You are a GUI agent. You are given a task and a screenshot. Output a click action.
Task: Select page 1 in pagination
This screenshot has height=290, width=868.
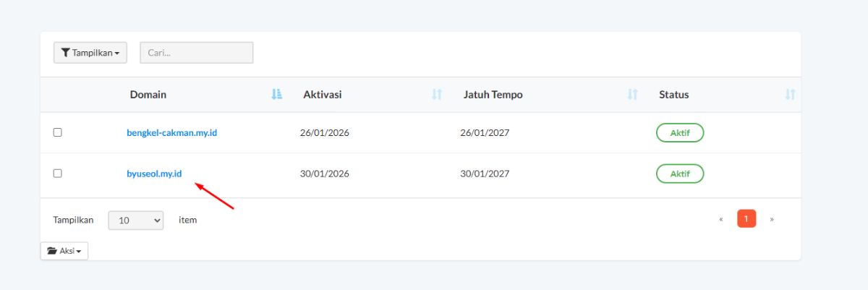coord(746,219)
